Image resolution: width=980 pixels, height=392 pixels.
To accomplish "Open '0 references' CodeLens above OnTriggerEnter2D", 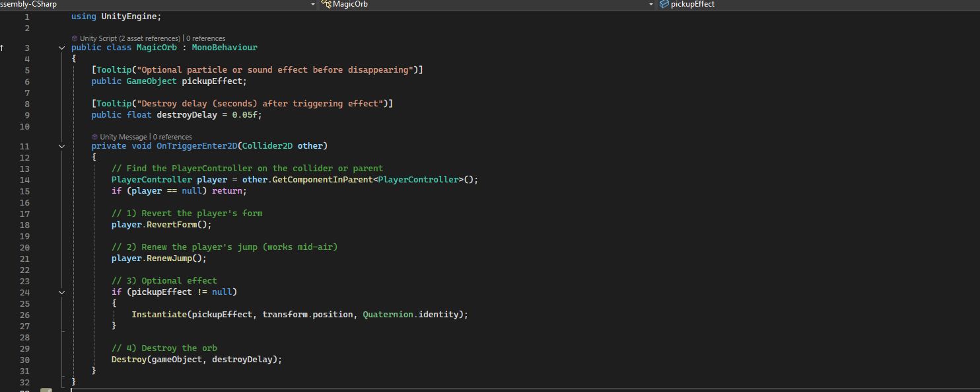I will [172, 137].
